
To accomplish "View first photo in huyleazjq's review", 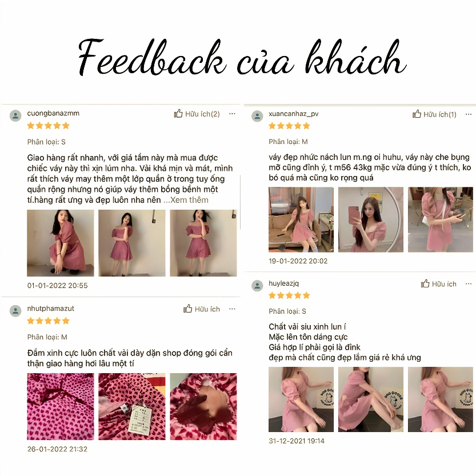I will 301,399.
